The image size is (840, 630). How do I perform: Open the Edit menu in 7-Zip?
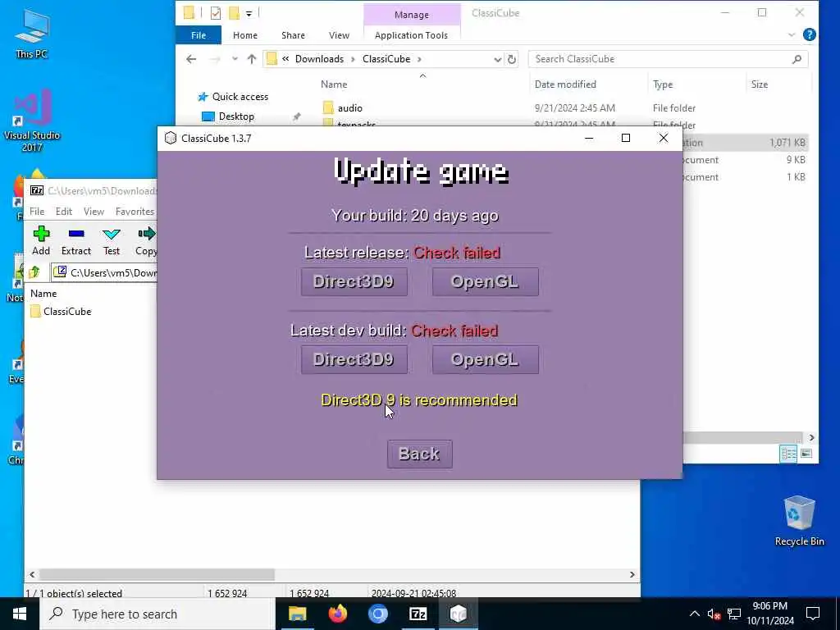tap(64, 212)
